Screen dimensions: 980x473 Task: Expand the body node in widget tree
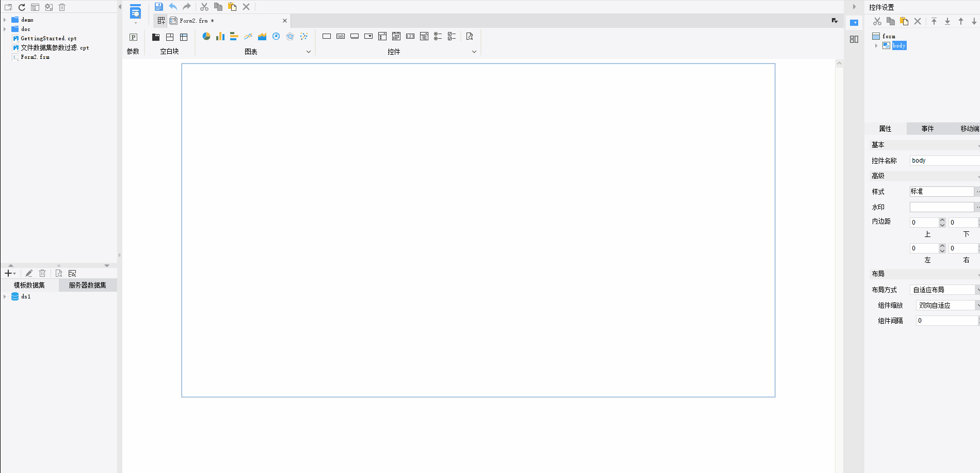876,45
